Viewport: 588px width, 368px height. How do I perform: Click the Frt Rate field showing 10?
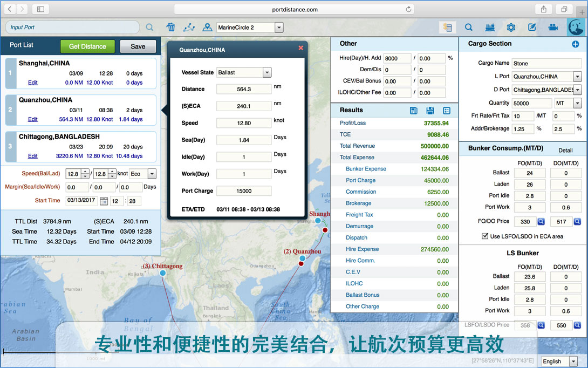pos(522,116)
